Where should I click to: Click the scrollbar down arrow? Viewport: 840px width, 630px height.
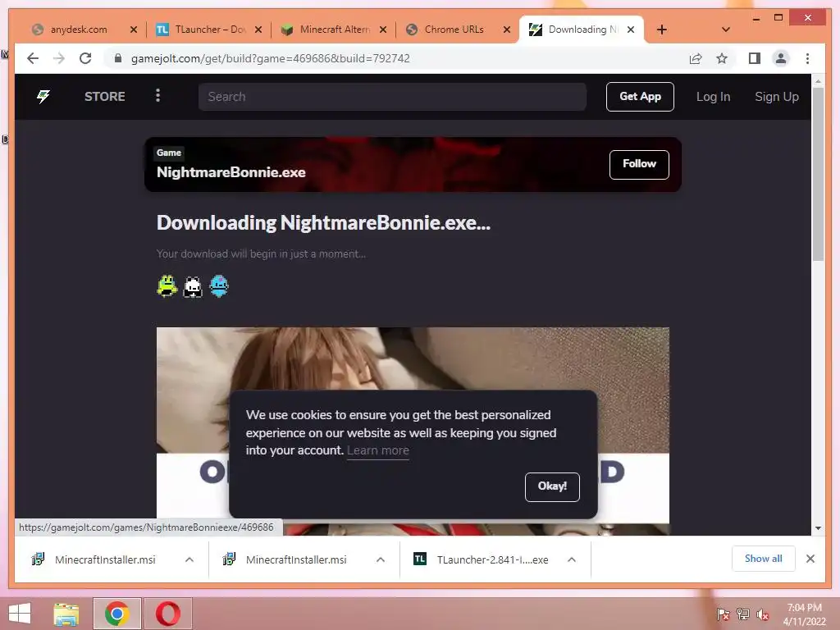[818, 528]
